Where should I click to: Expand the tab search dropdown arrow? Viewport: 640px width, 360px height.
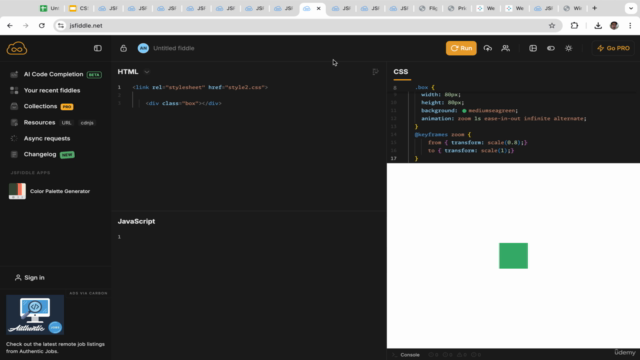coord(631,8)
